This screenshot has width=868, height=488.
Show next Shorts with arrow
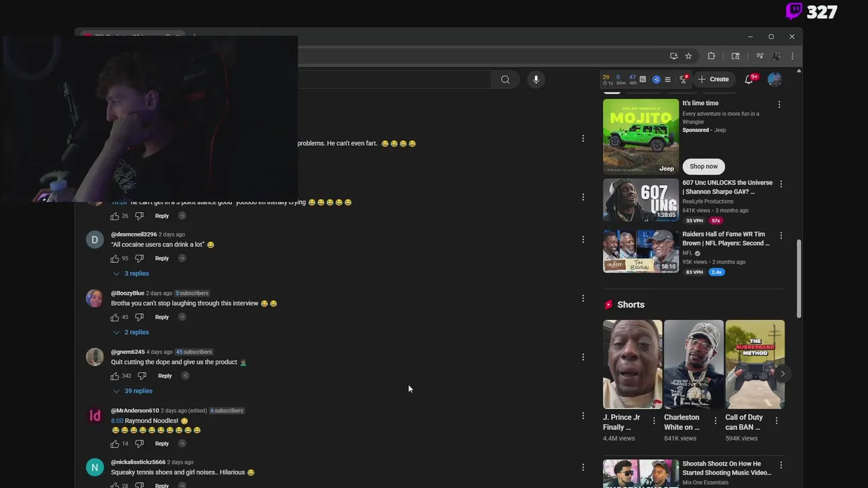point(783,373)
